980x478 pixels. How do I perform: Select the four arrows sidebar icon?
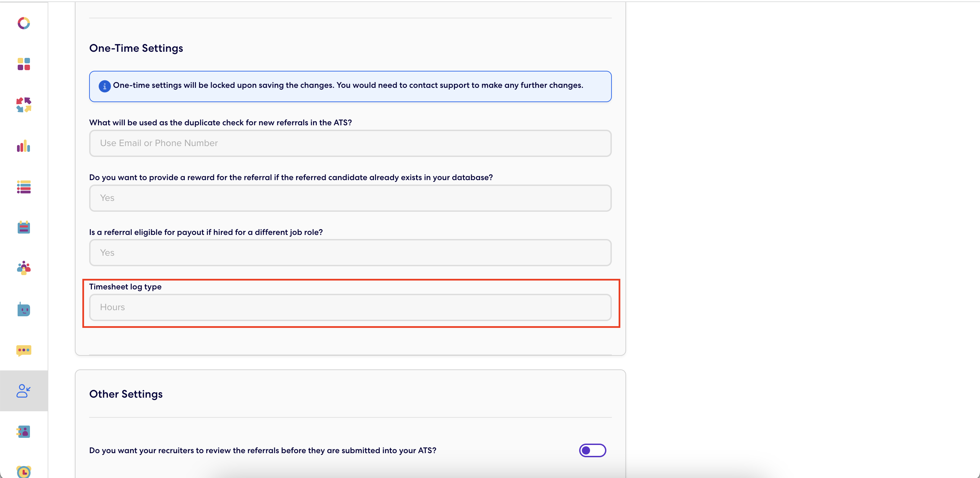[x=23, y=105]
